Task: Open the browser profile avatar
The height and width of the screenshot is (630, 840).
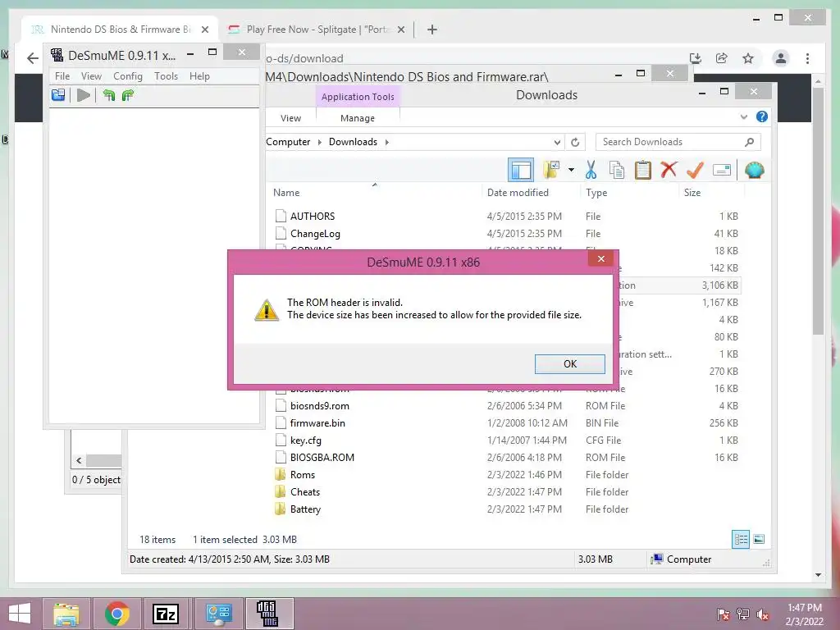Action: click(781, 58)
